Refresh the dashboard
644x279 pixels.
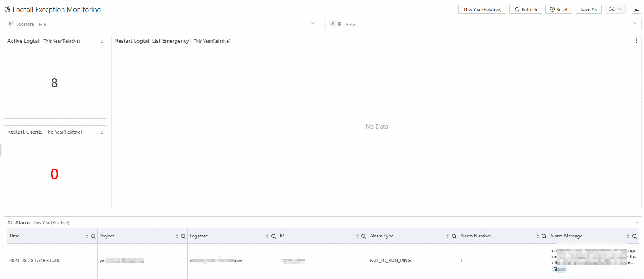[x=526, y=9]
